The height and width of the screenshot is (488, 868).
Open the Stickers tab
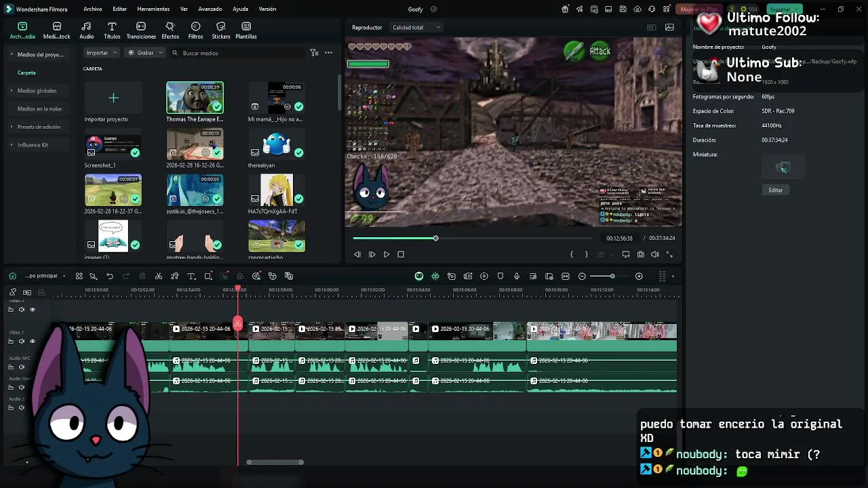coord(221,30)
